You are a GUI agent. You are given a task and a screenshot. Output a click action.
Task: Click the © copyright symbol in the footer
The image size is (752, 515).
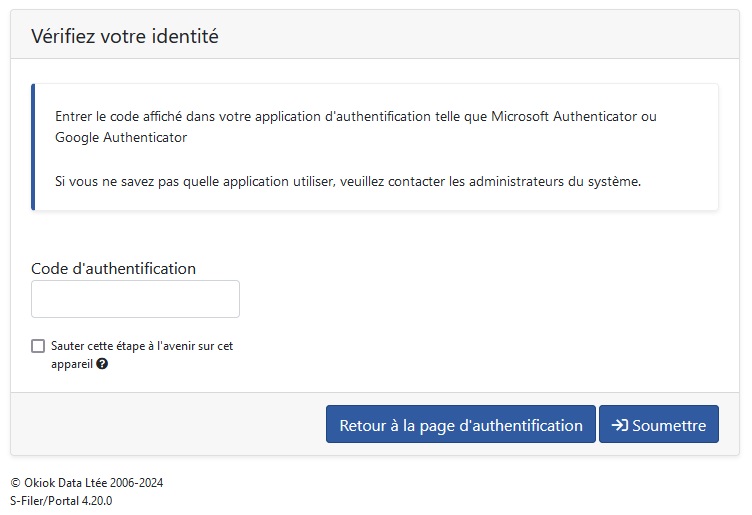coord(15,483)
